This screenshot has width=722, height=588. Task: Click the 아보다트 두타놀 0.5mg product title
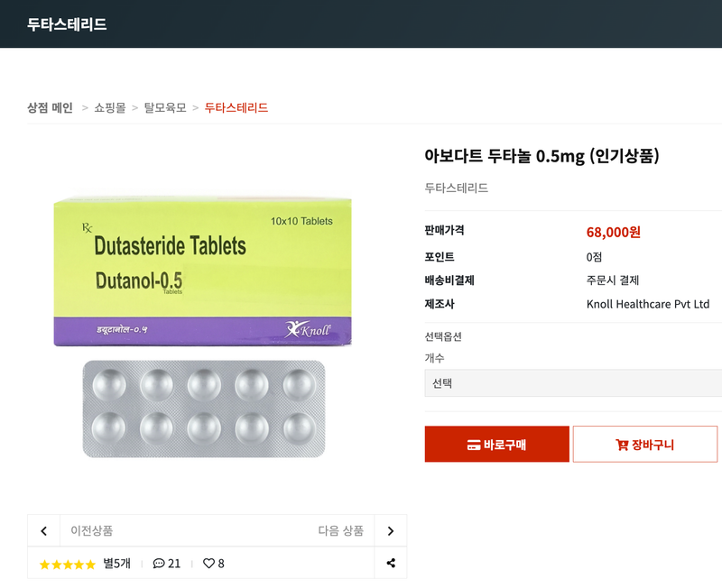tap(541, 156)
